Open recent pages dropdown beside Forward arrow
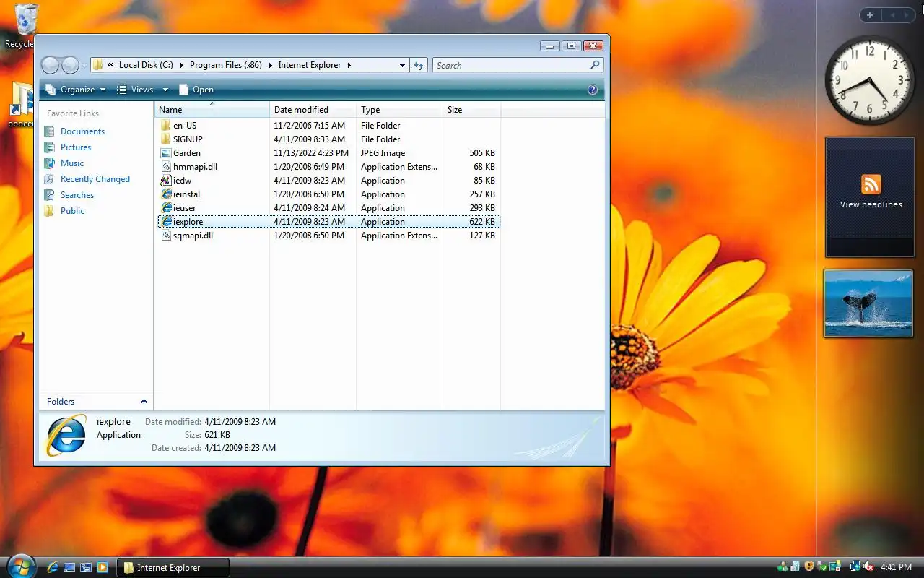 coord(84,66)
